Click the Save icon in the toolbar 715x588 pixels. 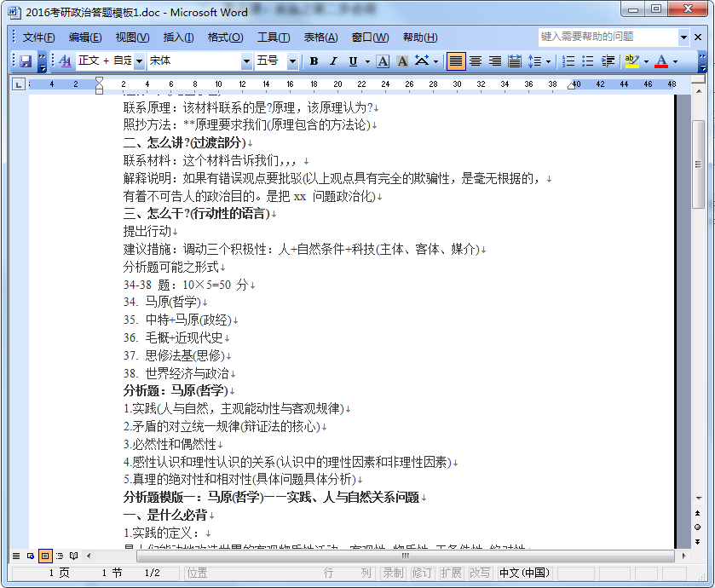click(x=26, y=61)
